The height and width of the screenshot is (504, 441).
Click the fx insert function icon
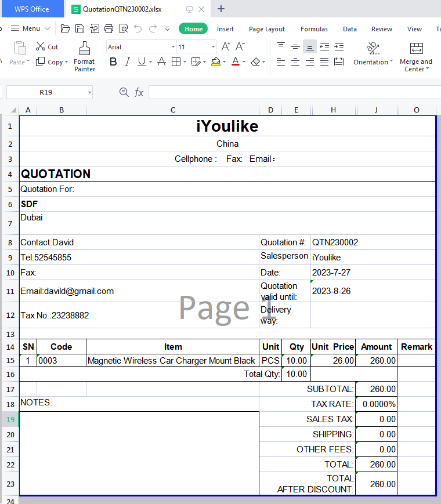[x=139, y=92]
